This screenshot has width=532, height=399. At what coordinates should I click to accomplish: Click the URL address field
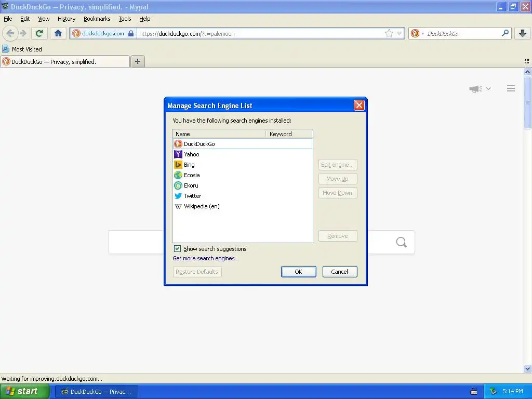(261, 34)
